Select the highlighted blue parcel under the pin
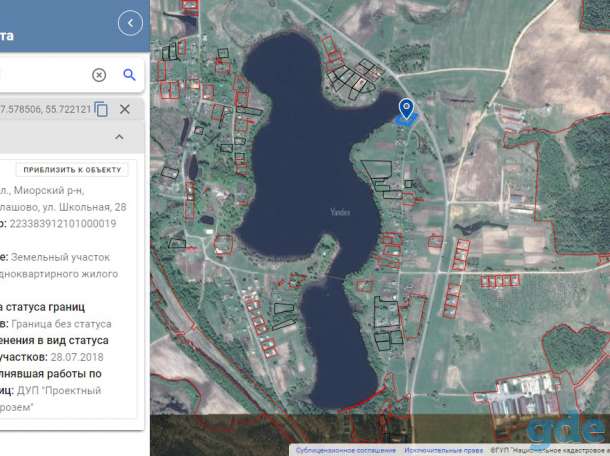Screen dimensions: 610x456 [x=405, y=121]
